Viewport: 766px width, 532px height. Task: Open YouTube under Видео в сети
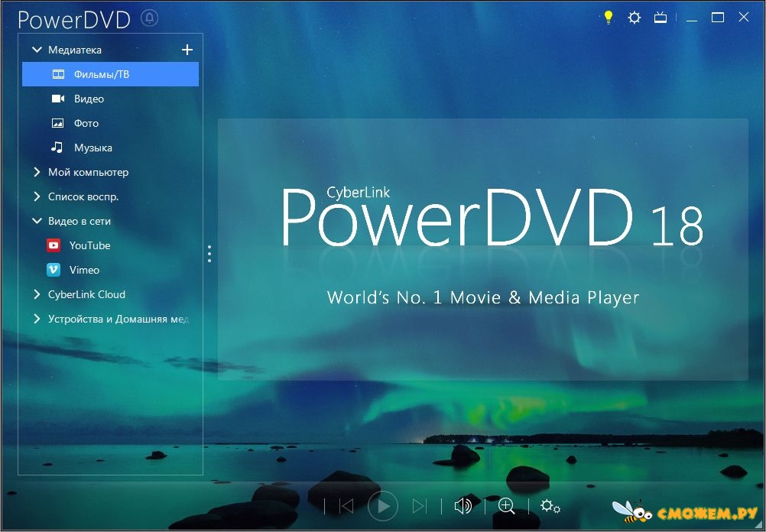(110, 245)
